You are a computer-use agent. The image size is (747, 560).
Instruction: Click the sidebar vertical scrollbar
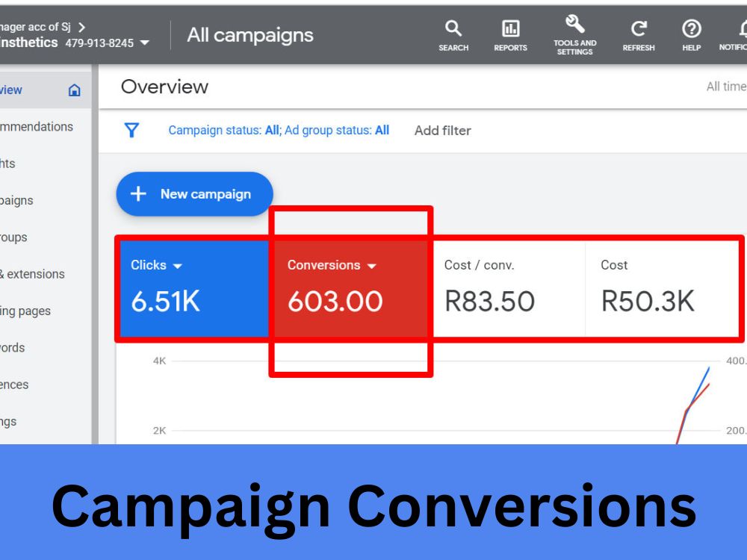click(x=95, y=255)
